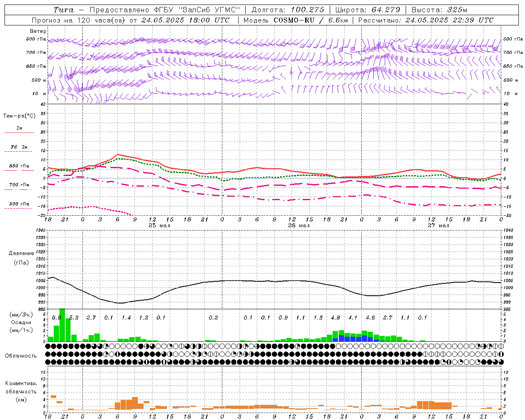The width and height of the screenshot is (525, 420).
Task: Click the '500 м' wind level label on left
Action: pos(39,80)
